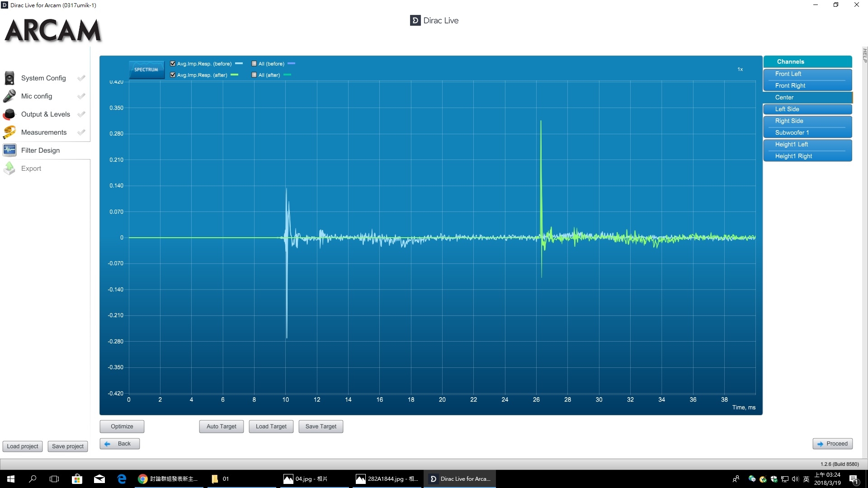Enable All (after) checkbox

point(254,75)
